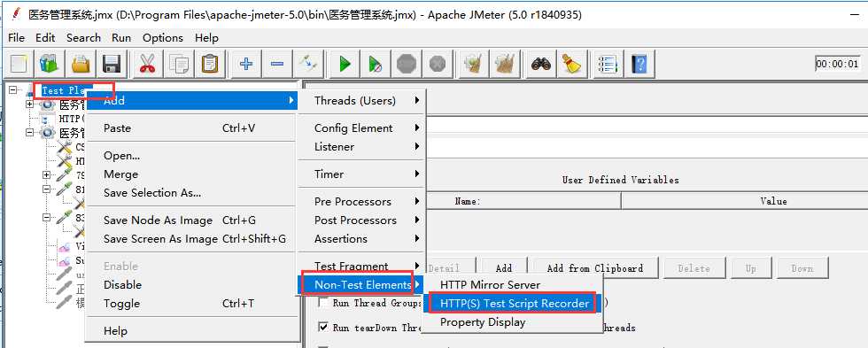Screen dimensions: 868x348
Task: Open the Function Helper list icon
Action: pos(608,64)
